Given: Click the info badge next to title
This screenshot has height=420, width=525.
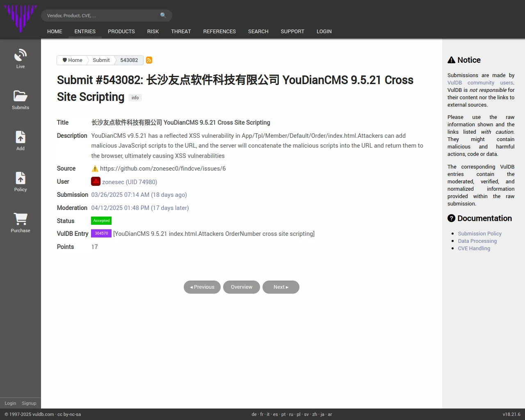Looking at the screenshot, I should click(x=135, y=98).
